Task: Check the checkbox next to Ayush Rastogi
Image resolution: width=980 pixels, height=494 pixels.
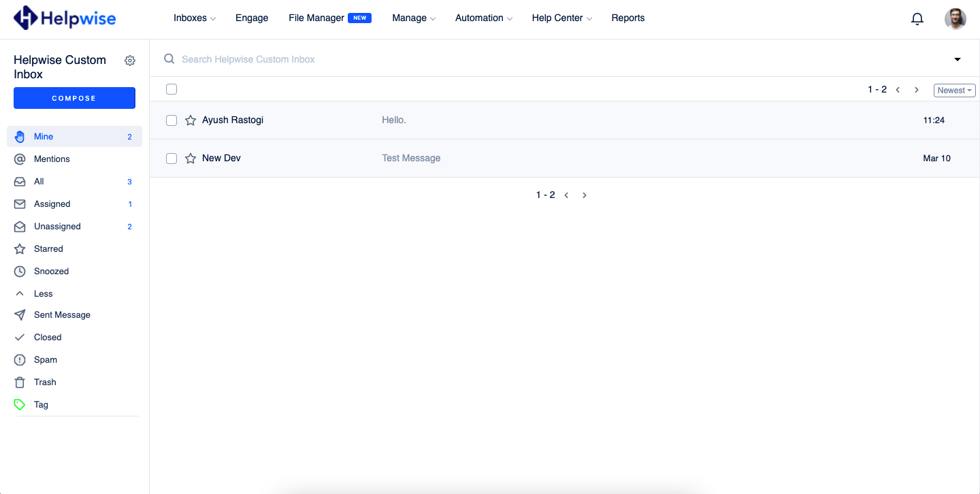Action: (x=171, y=120)
